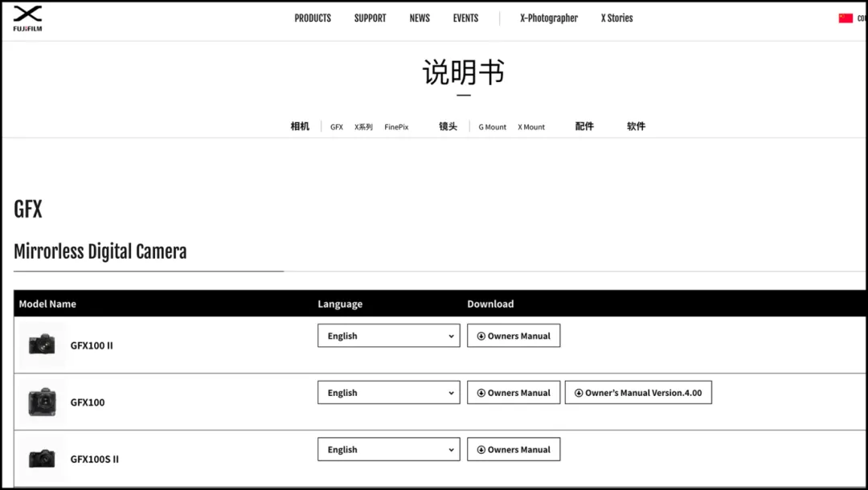Click the Fujifilm X logo

[27, 18]
